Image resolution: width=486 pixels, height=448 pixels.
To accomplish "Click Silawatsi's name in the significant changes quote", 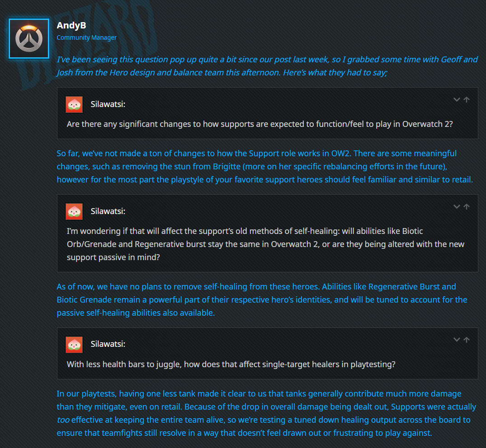I will [x=108, y=104].
